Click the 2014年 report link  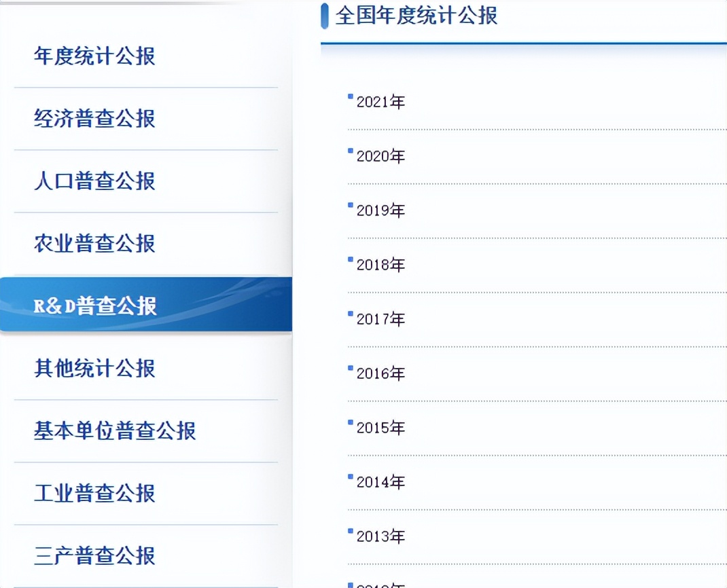(380, 482)
